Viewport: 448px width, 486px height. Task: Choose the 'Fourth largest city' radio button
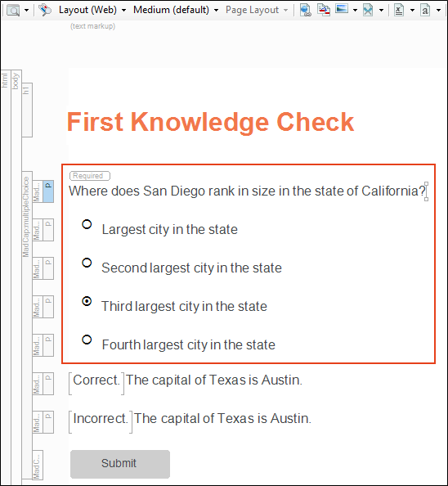[87, 340]
